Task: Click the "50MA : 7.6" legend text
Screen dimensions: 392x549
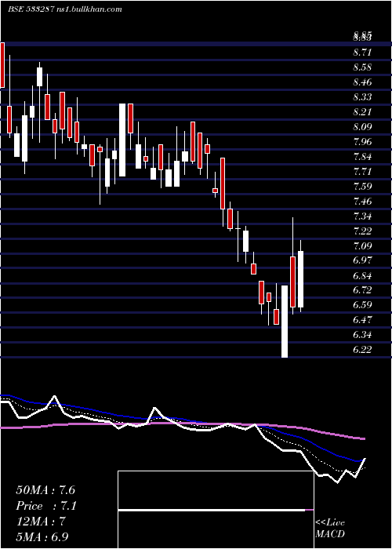Action: tap(45, 490)
